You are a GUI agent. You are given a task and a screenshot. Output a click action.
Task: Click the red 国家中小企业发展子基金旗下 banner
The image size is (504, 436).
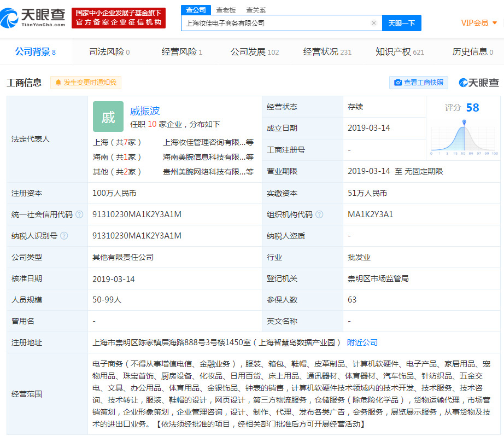[118, 18]
